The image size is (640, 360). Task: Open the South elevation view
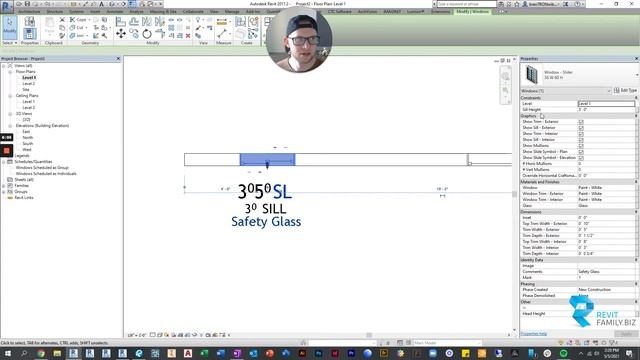tap(28, 144)
